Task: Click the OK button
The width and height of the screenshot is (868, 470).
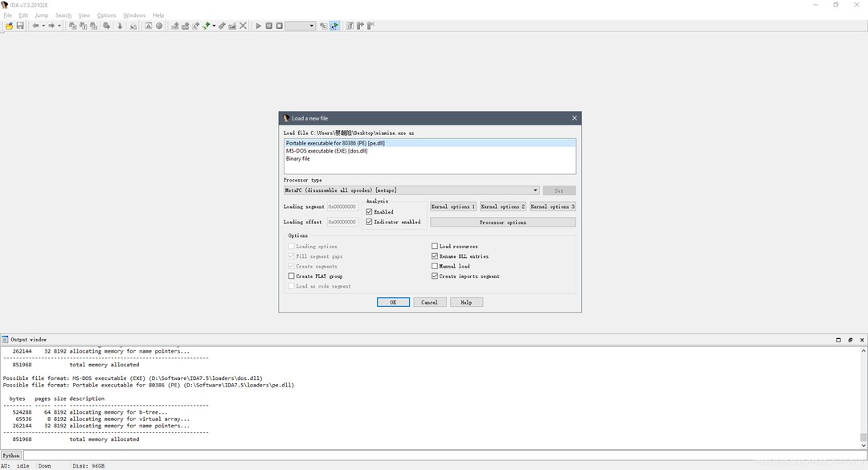Action: click(393, 302)
